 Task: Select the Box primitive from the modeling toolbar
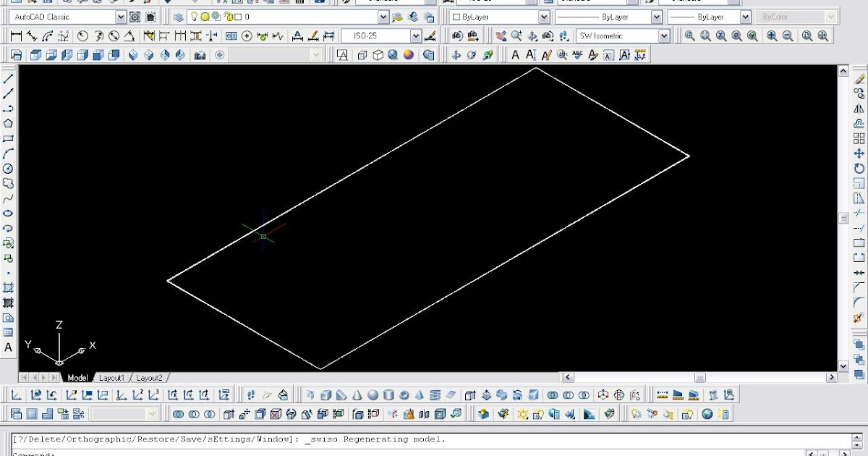click(325, 394)
